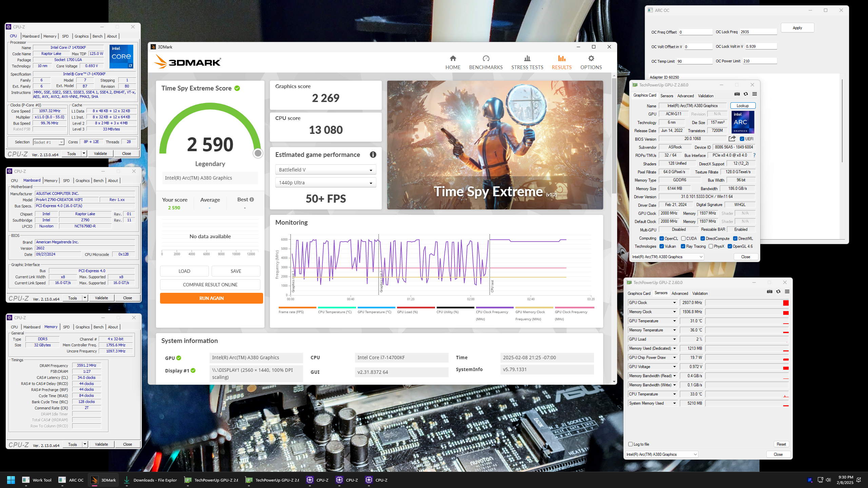Toggle the CUDA checkbox
This screenshot has width=868, height=488.
[x=684, y=239]
